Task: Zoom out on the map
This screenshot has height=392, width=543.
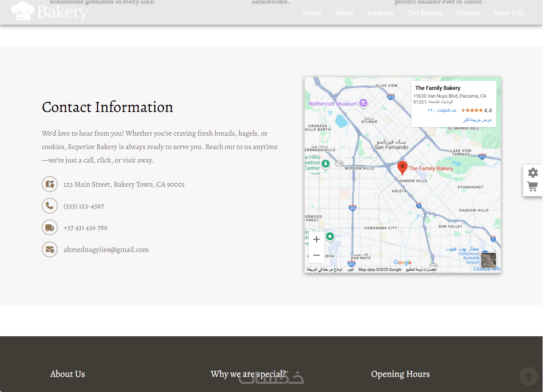Action: [x=316, y=255]
